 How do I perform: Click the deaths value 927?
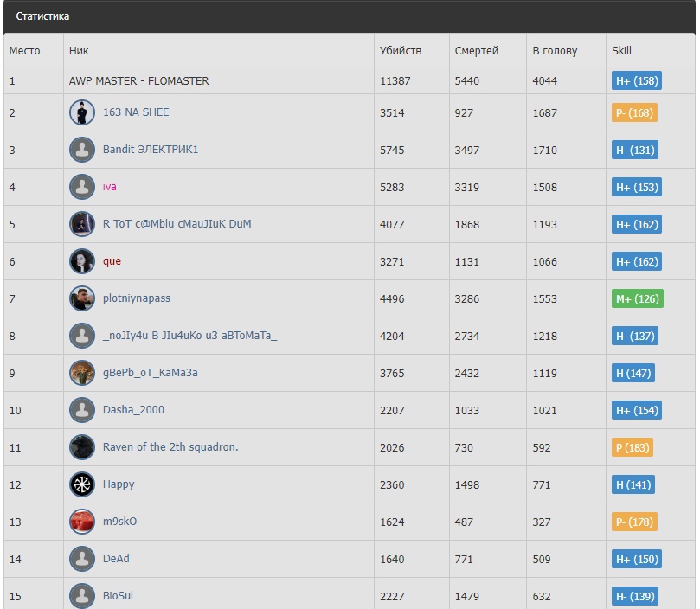[464, 113]
